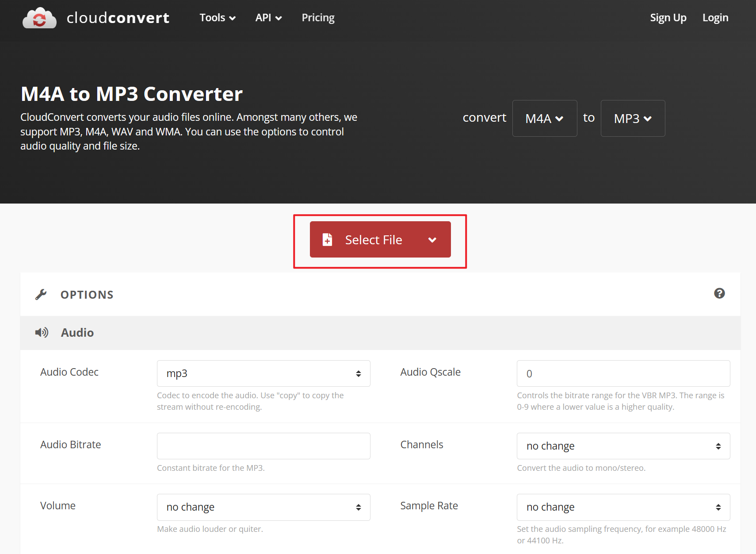Go to the Pricing page

(x=318, y=18)
